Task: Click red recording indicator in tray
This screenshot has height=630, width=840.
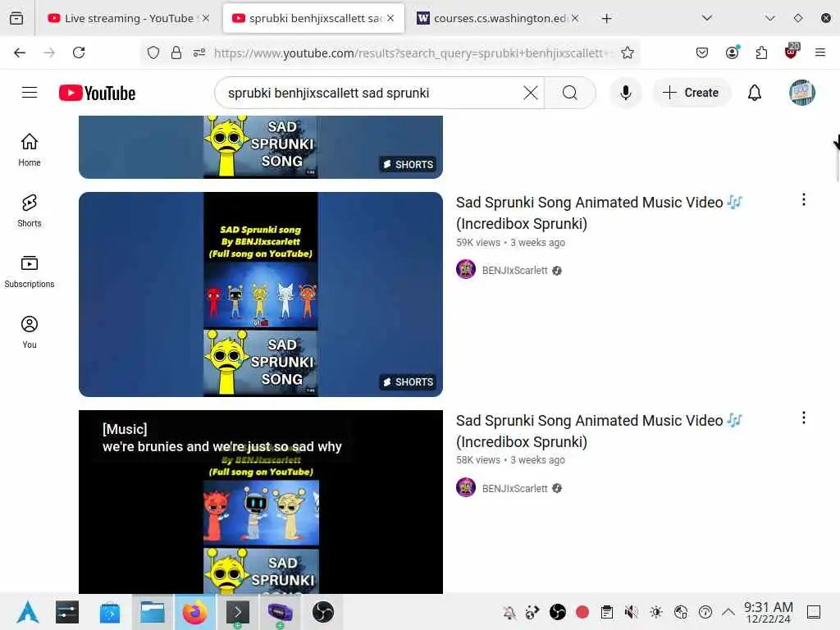Action: [x=582, y=612]
